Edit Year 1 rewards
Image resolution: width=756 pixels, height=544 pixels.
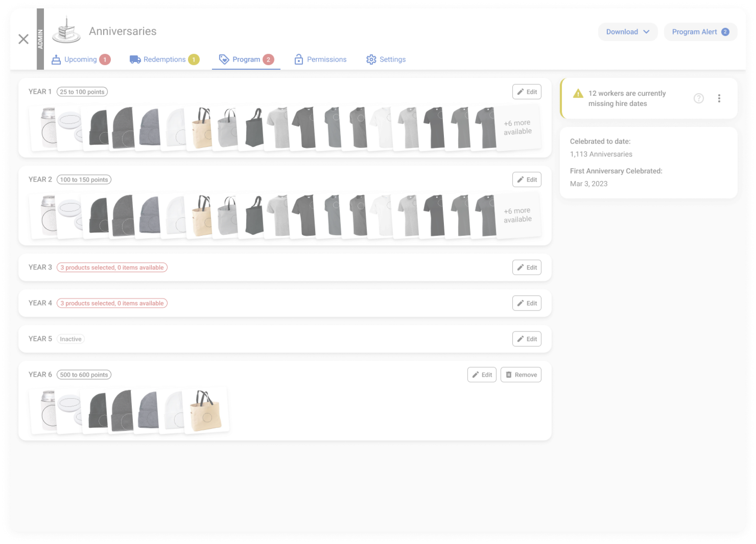click(x=527, y=92)
